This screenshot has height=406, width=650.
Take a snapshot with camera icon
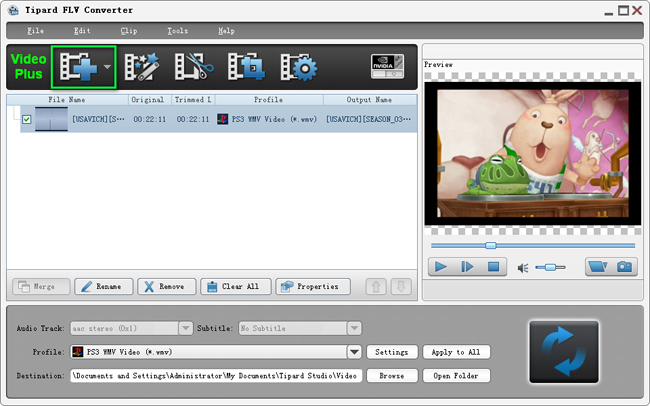coord(624,267)
